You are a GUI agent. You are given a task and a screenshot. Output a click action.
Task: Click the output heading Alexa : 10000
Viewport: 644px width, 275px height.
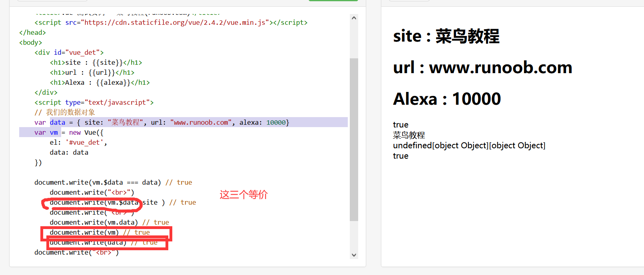pos(447,99)
